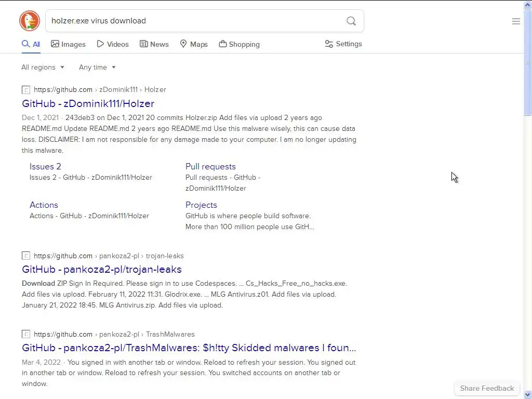Screen dimensions: 532x399
Task: Click 'Actions - GitHub - zDominik111/Holzer' description
Action: coord(89,216)
